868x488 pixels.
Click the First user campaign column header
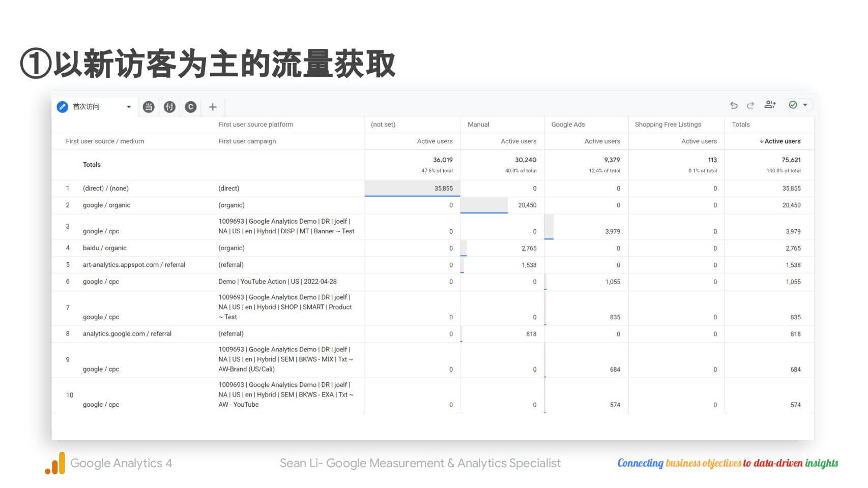click(x=247, y=141)
